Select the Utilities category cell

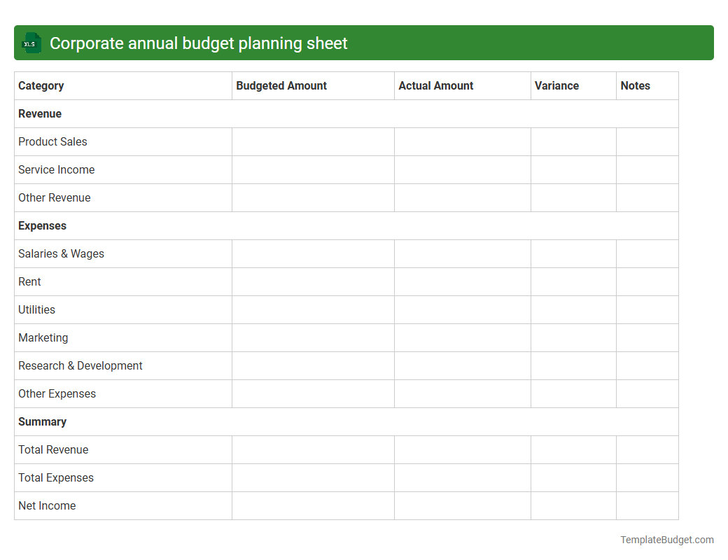tap(36, 309)
